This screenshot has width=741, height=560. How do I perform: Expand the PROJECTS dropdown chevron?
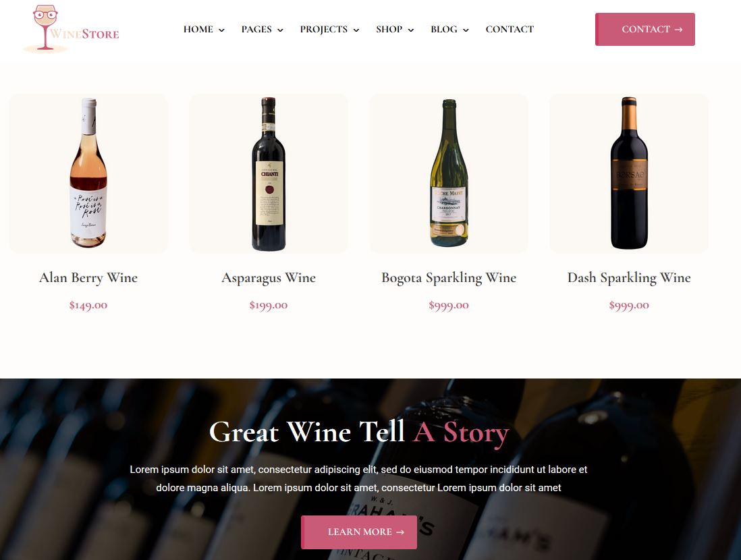click(356, 30)
